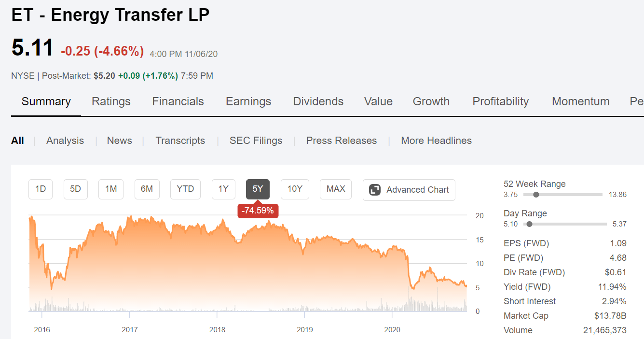Choose the 6M chart period
This screenshot has height=339, width=644.
pos(147,189)
